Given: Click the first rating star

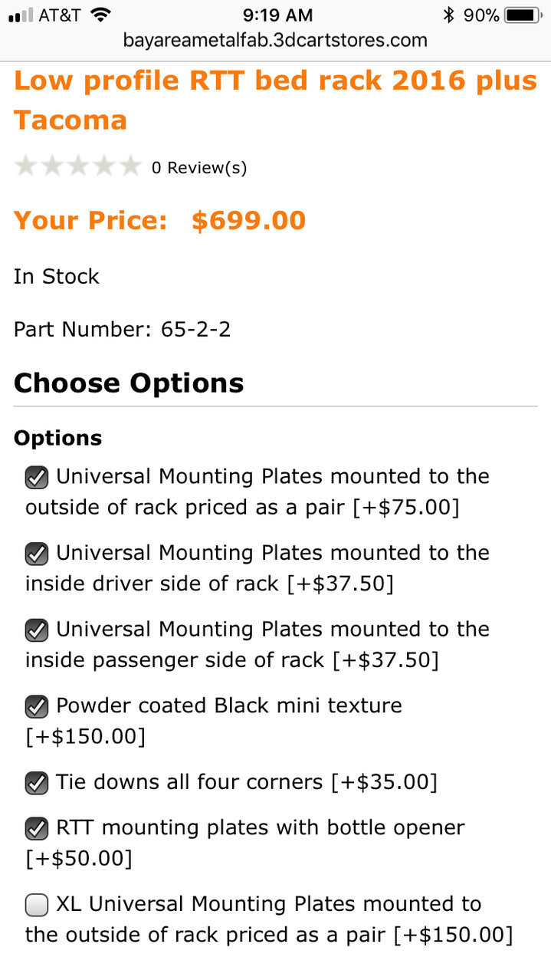Looking at the screenshot, I should tap(26, 166).
